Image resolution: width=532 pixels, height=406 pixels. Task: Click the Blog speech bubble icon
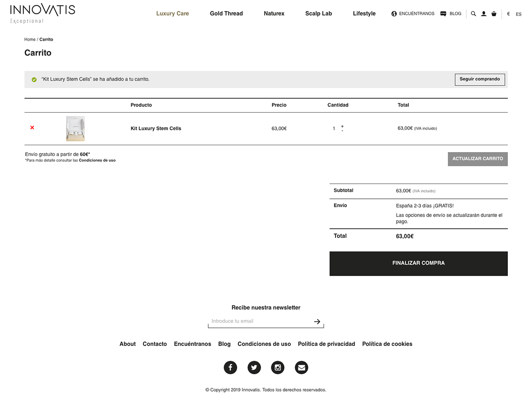[443, 14]
